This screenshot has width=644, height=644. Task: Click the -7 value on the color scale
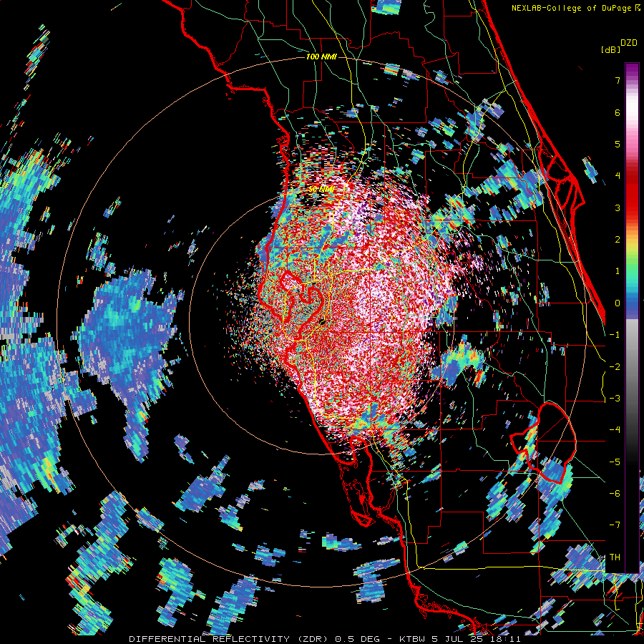pos(615,525)
